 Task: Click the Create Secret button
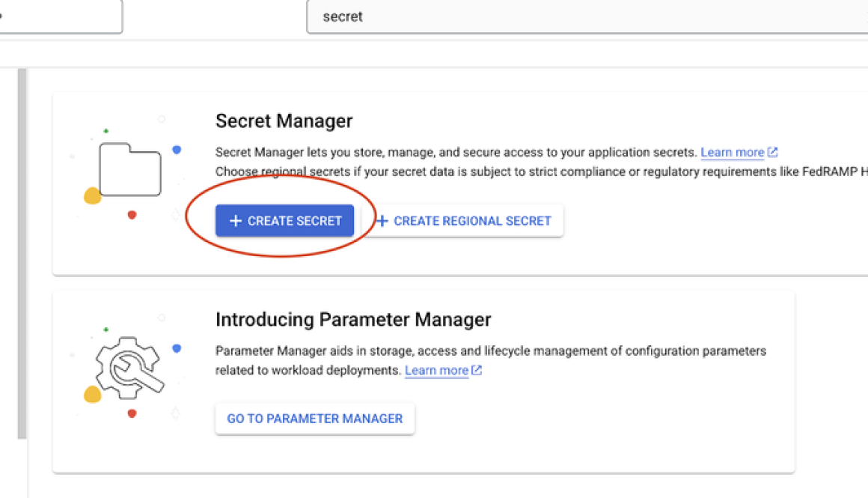pos(284,220)
